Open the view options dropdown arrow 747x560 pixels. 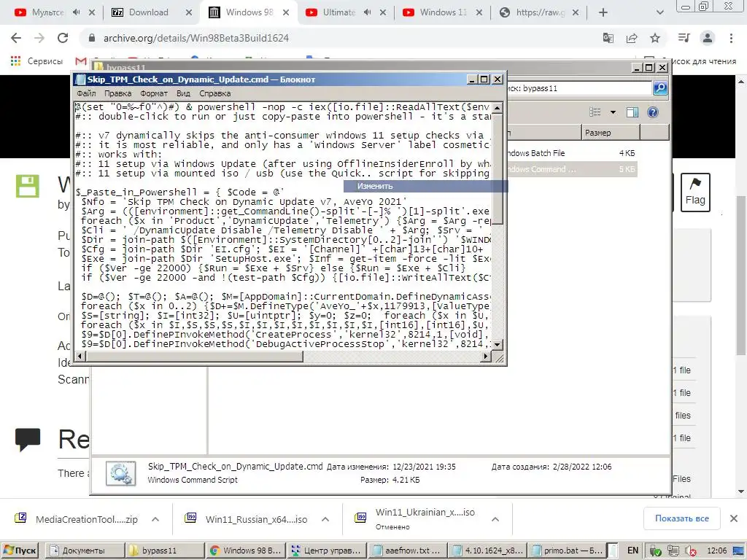613,112
